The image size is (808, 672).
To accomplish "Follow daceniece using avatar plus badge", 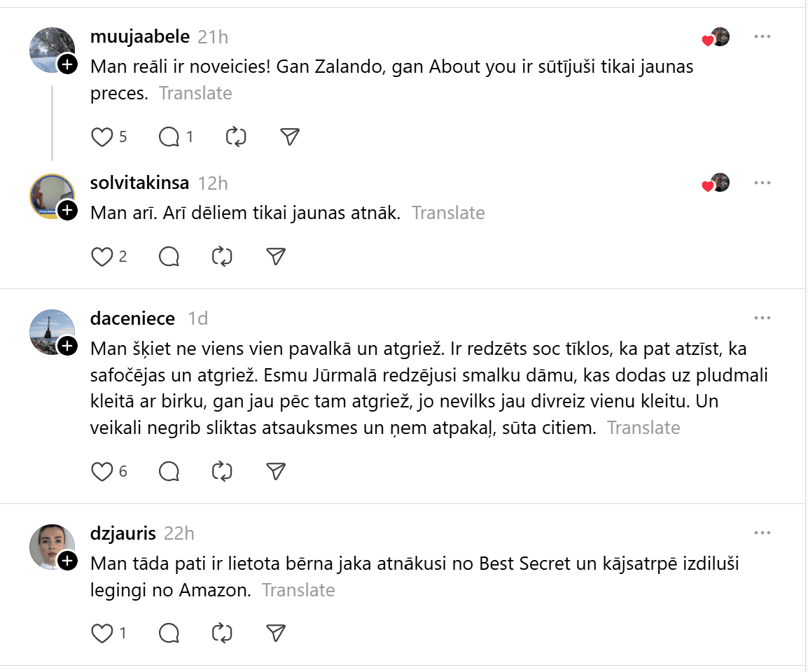I will 67,346.
